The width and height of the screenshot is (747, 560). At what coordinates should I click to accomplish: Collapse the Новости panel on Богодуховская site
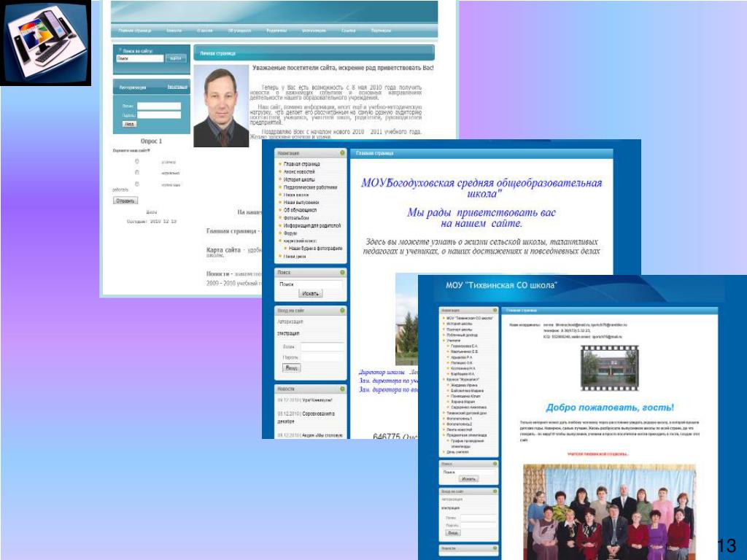point(342,389)
